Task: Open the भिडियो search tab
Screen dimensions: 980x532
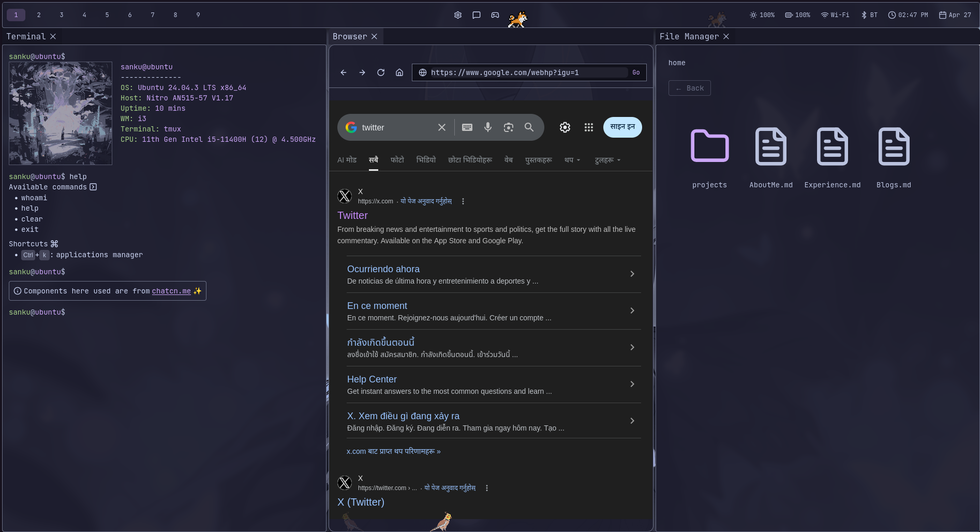Action: tap(426, 160)
